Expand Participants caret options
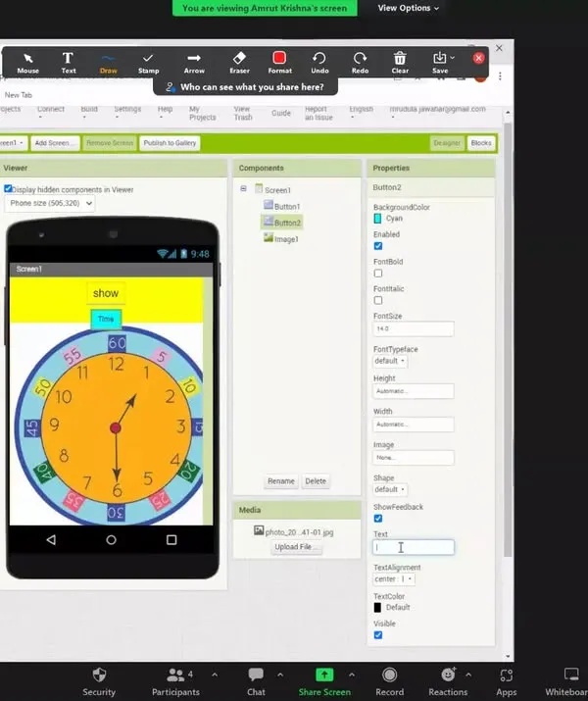This screenshot has width=588, height=701. tap(215, 675)
